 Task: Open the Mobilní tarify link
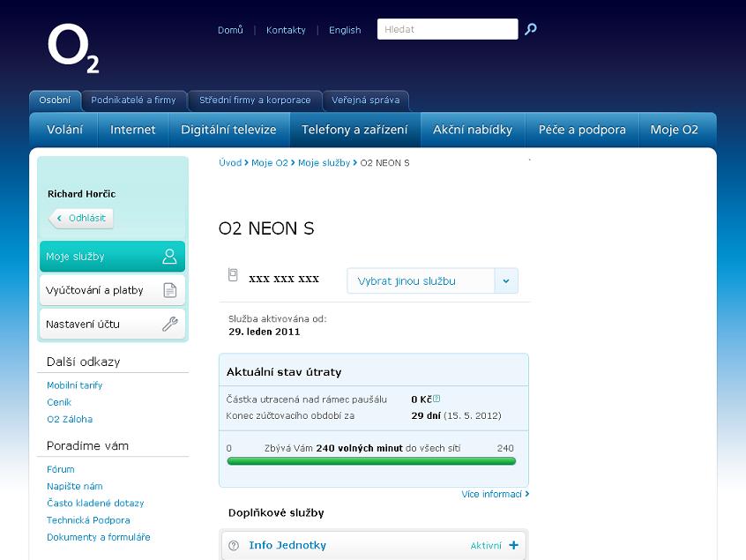click(75, 385)
